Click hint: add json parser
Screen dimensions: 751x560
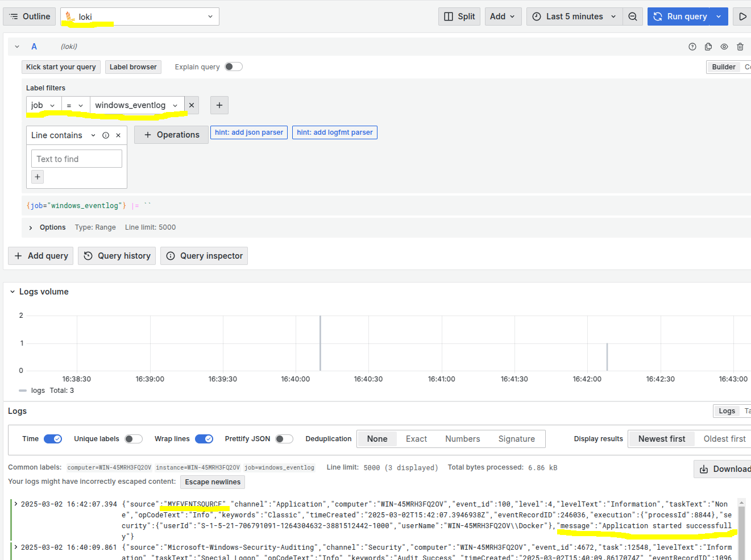[249, 132]
